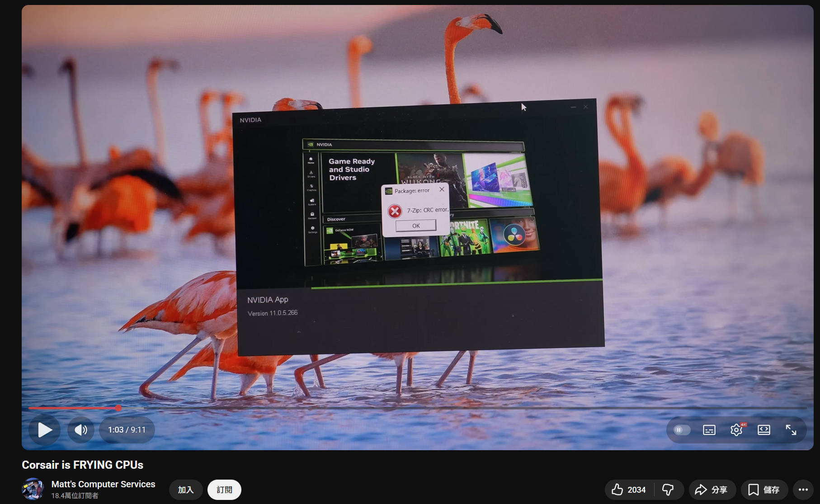This screenshot has width=820, height=504.
Task: Click the 分享 share button
Action: click(712, 490)
